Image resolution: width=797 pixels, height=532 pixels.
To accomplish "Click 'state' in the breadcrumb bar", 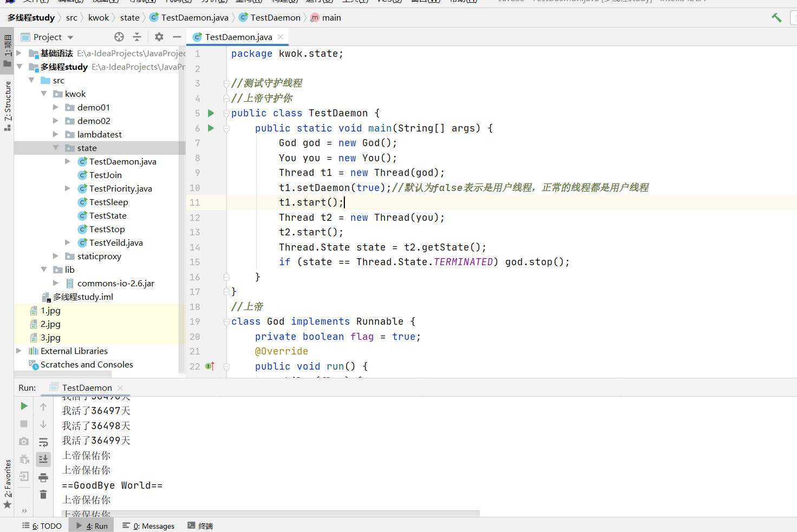I will [x=130, y=18].
